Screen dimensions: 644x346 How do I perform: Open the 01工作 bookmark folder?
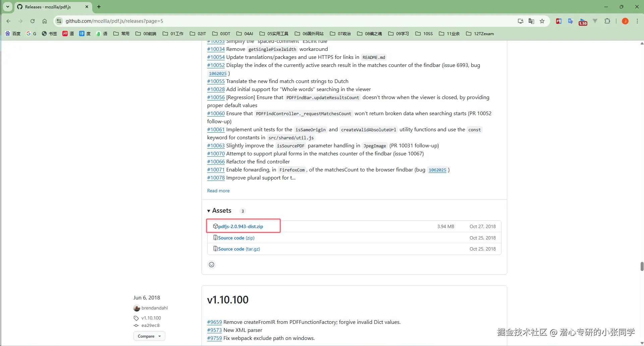(x=173, y=33)
